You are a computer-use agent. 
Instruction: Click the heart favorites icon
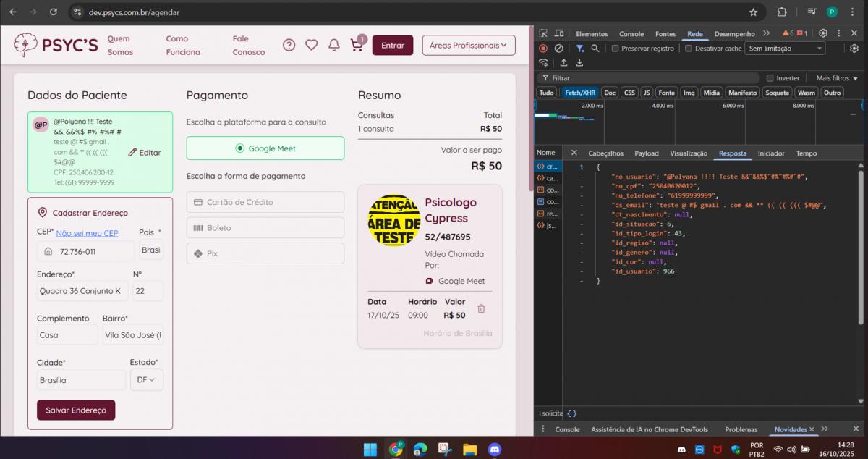311,45
